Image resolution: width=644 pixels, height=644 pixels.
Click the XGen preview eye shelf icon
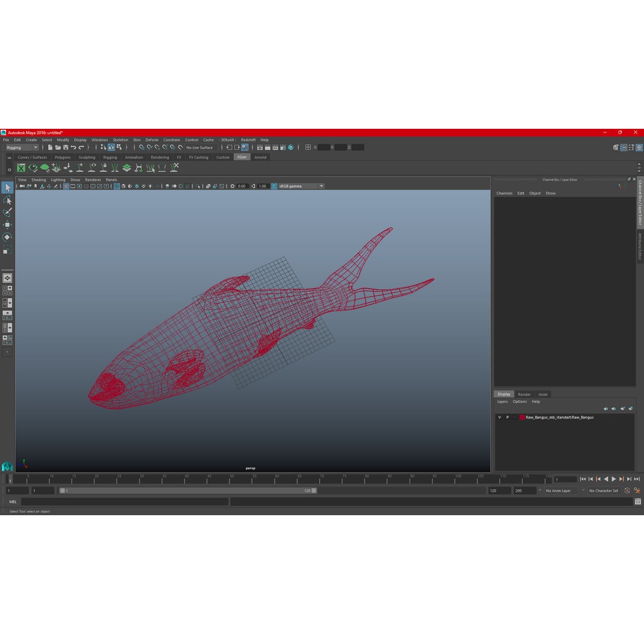33,168
